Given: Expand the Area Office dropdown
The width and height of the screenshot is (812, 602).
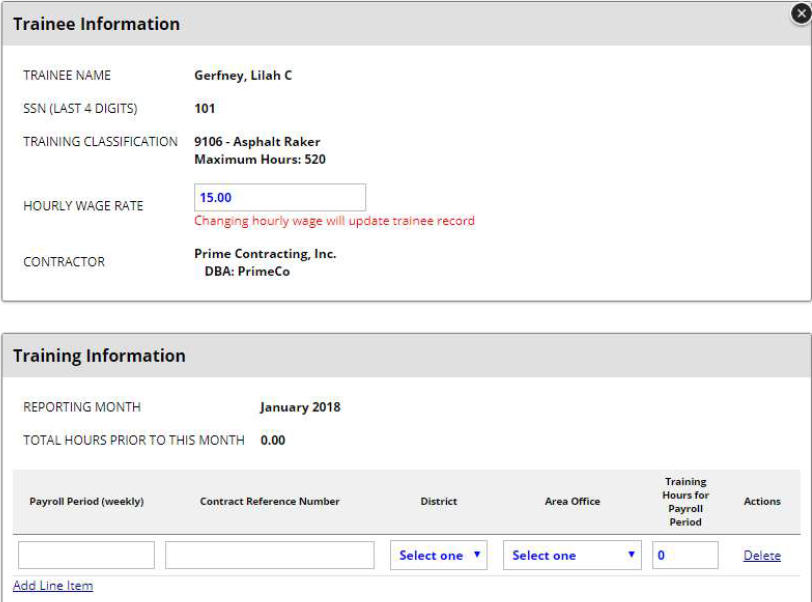Looking at the screenshot, I should point(572,555).
